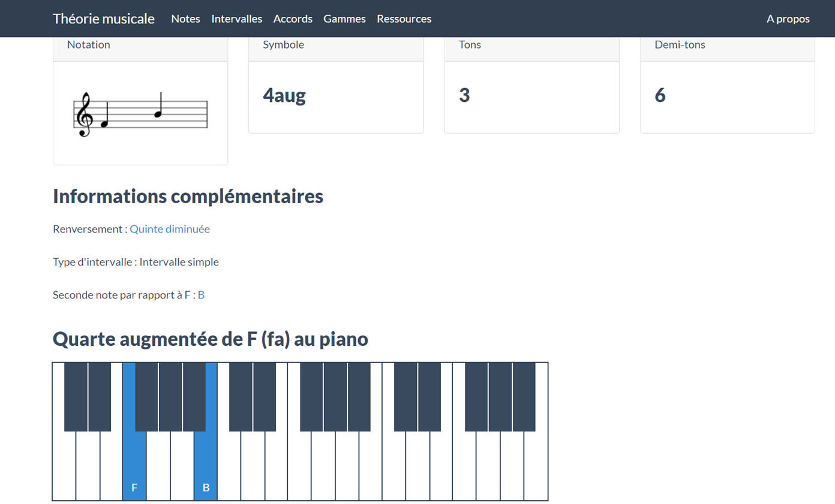This screenshot has height=504, width=835.
Task: Click the treble clef notation image
Action: pyautogui.click(x=140, y=114)
